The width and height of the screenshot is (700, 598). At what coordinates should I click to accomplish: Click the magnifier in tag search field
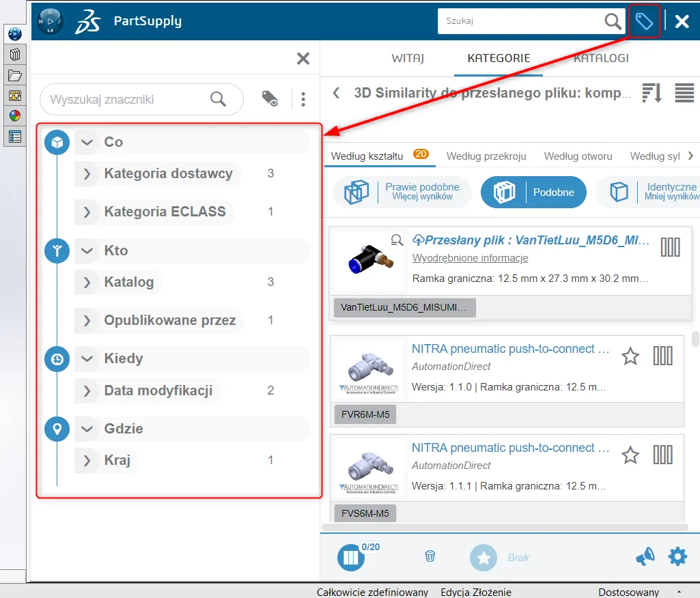point(218,98)
